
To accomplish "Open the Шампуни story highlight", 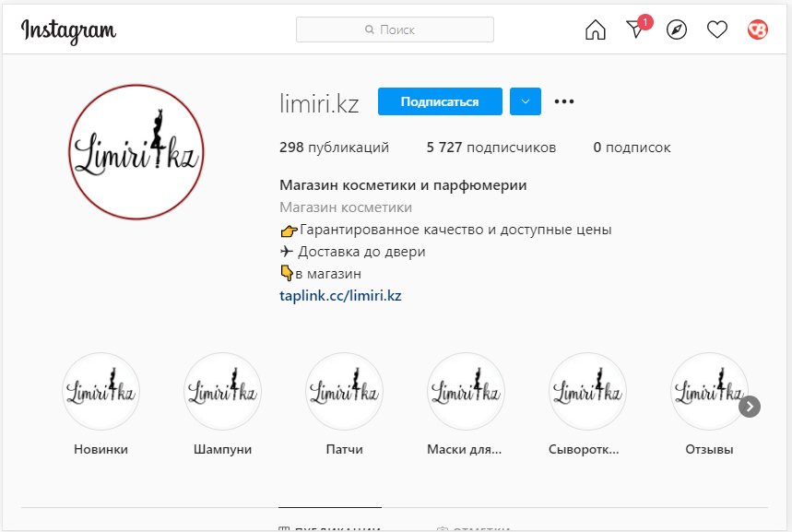I will pos(222,392).
